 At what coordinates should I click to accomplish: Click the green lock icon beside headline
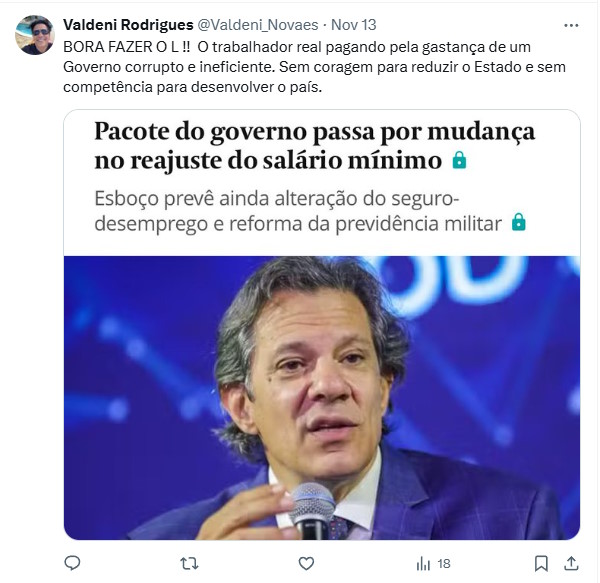[x=459, y=160]
